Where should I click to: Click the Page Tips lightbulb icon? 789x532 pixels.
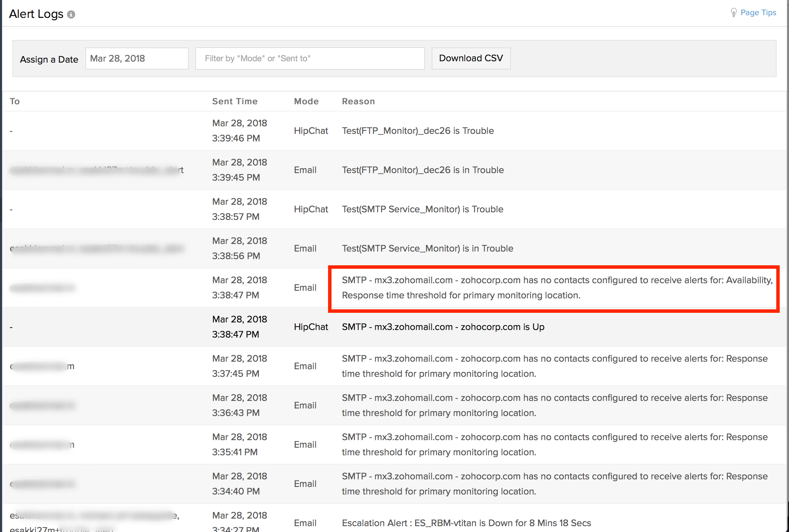pyautogui.click(x=734, y=12)
